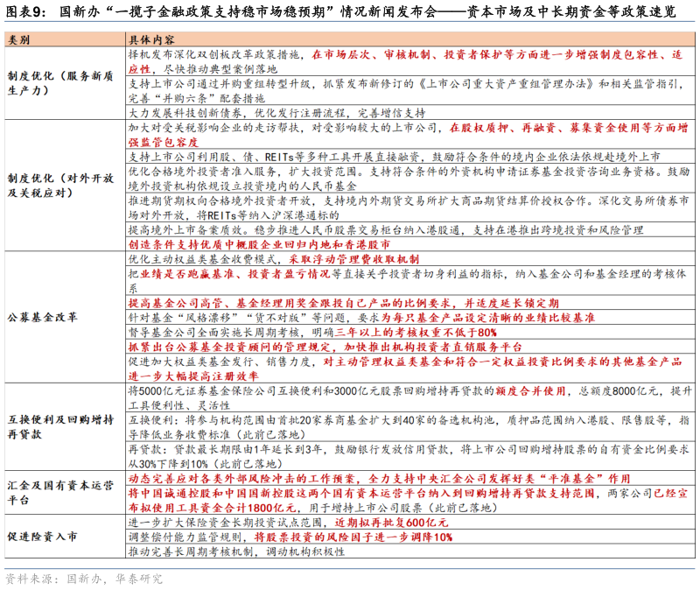Click the row starting 调整偿付能力监管规则
The height and width of the screenshot is (590, 700).
point(290,537)
